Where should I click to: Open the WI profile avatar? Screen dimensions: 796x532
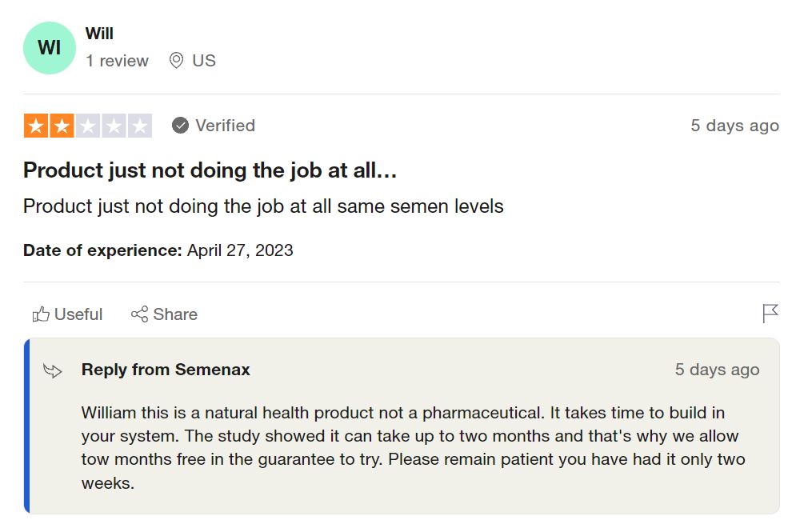[x=50, y=48]
